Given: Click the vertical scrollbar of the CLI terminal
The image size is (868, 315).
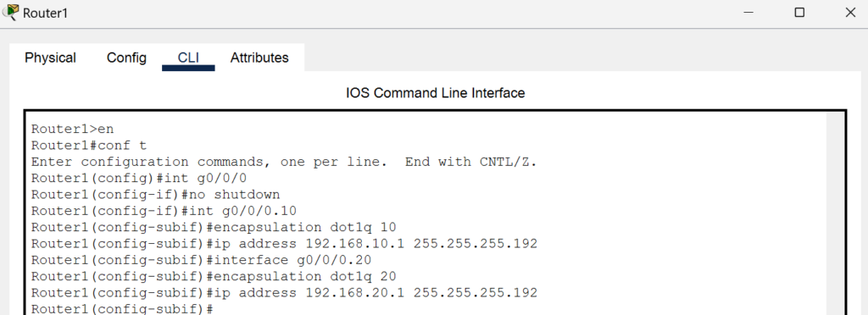Looking at the screenshot, I should 834,214.
